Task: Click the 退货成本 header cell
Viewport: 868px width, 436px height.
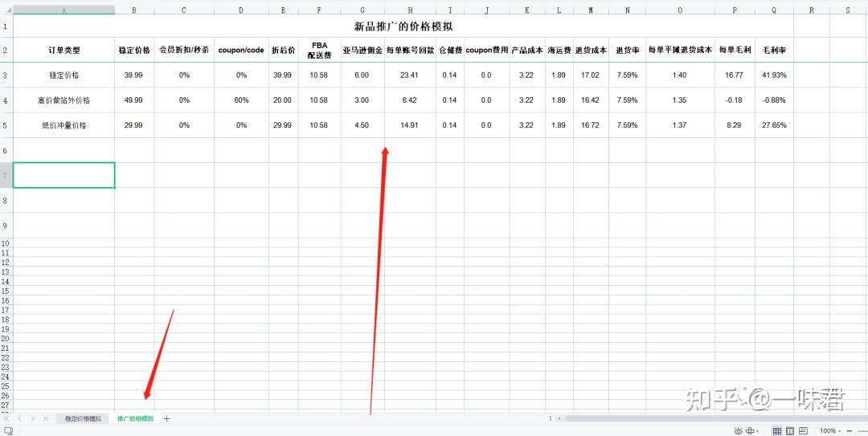Action: 591,50
